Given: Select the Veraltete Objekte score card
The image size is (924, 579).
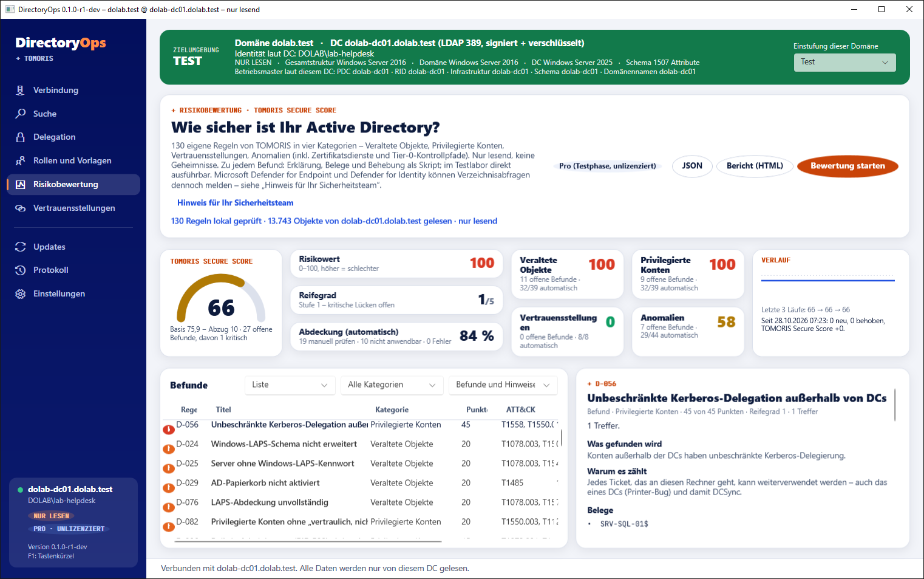Looking at the screenshot, I should click(567, 274).
